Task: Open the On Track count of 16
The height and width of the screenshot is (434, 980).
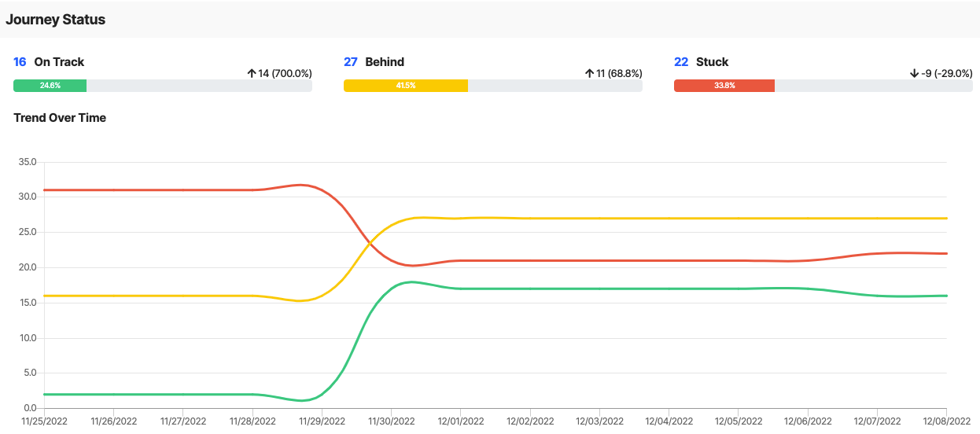Action: click(20, 61)
